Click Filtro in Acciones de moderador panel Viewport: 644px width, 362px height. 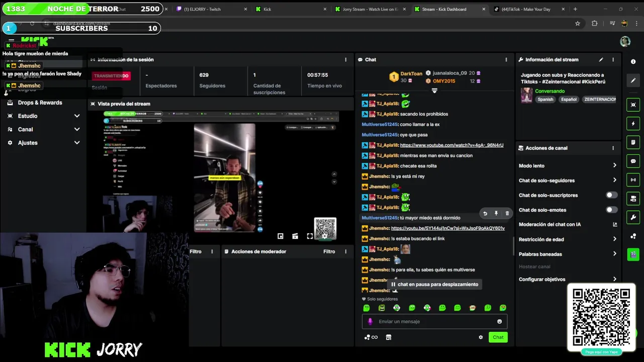tap(329, 251)
